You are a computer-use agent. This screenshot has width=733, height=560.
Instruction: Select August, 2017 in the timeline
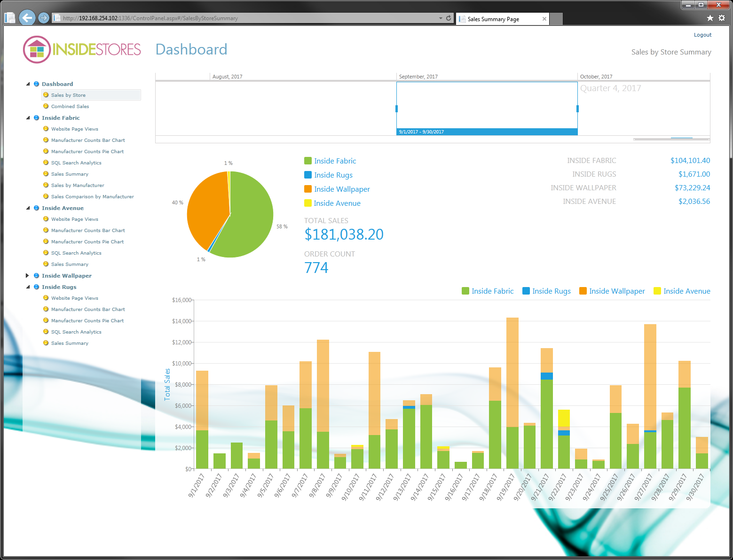227,77
